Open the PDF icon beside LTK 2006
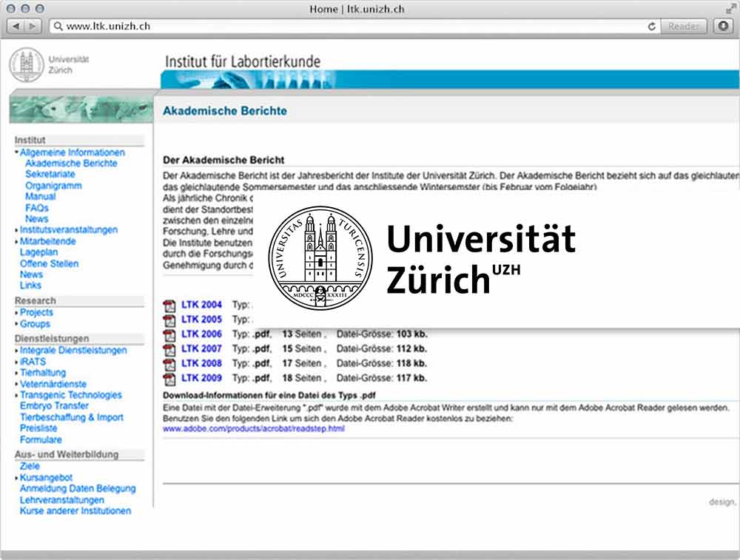The height and width of the screenshot is (560, 740). (169, 335)
